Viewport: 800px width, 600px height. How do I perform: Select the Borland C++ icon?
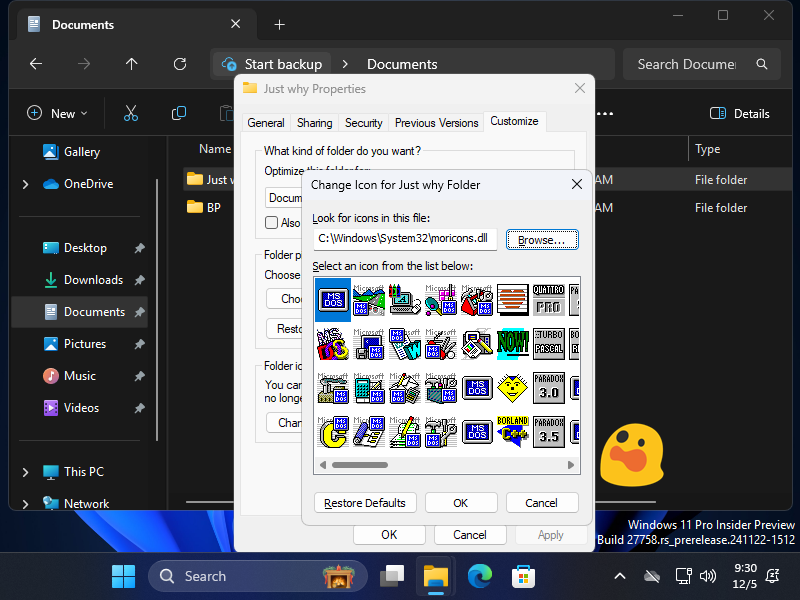(x=512, y=432)
